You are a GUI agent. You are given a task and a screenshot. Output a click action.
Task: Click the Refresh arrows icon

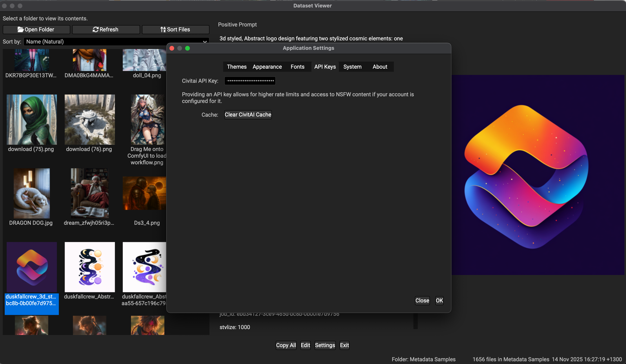[x=95, y=30]
